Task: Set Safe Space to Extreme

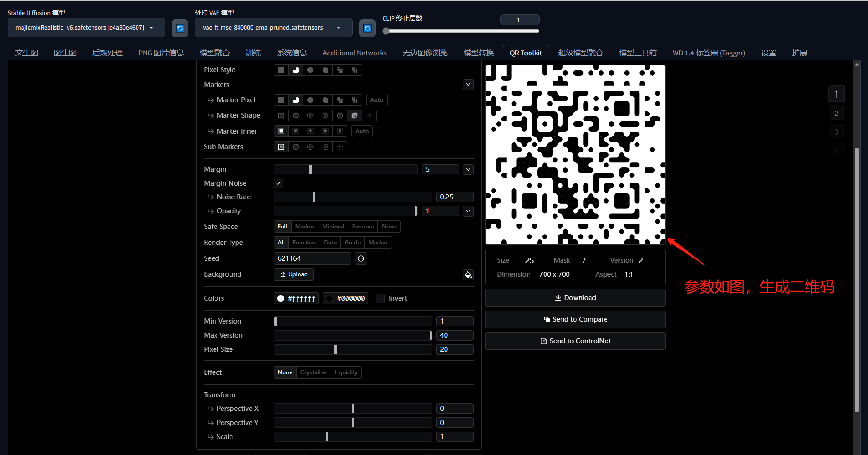Action: coord(363,227)
